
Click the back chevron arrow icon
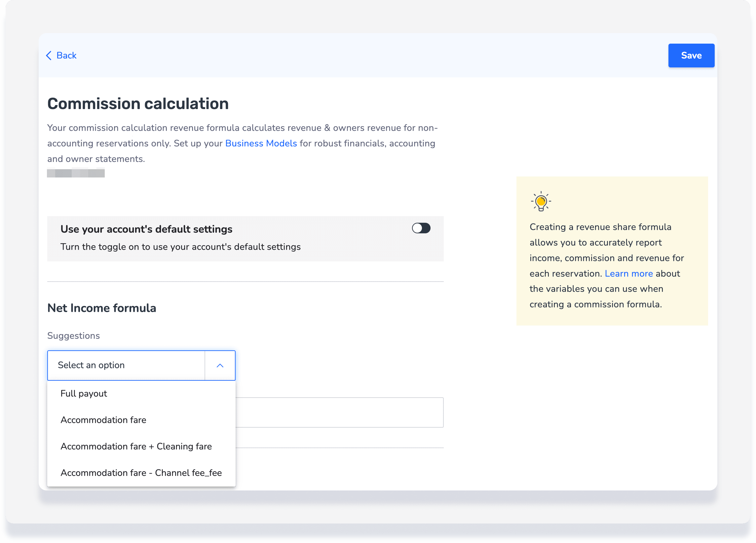pos(49,55)
